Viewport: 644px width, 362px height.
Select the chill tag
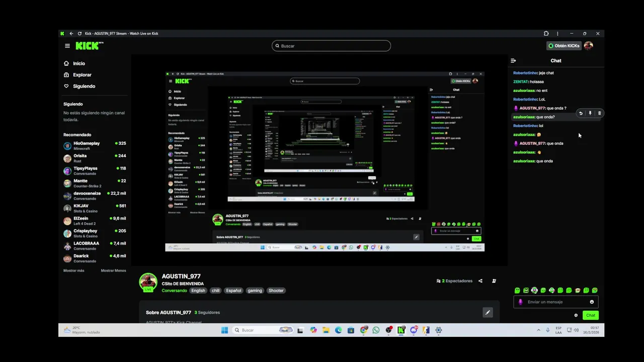point(215,291)
